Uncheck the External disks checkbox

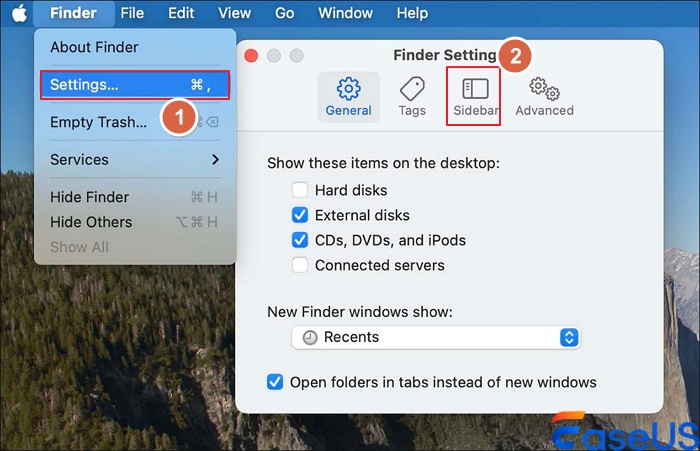(x=300, y=215)
